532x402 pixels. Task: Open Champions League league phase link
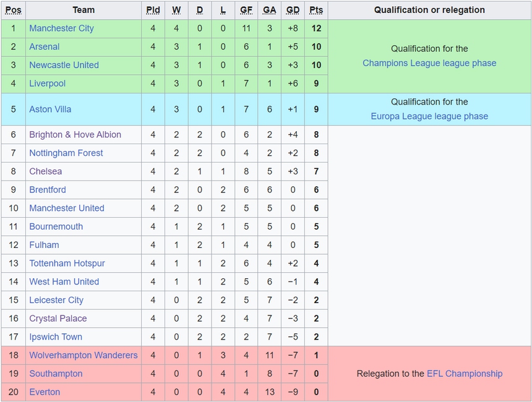click(429, 63)
